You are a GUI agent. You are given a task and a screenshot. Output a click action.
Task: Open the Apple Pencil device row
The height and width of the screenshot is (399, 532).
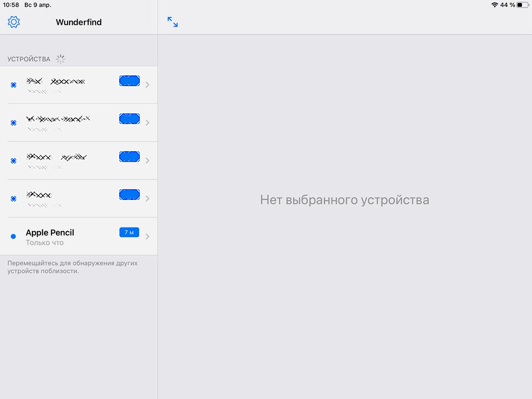pos(78,236)
